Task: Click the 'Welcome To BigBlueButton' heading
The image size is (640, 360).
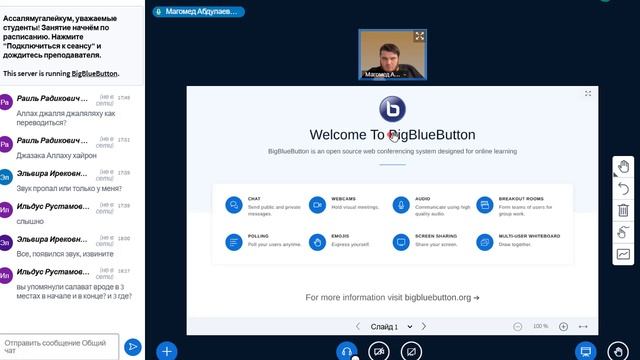Action: [x=392, y=135]
